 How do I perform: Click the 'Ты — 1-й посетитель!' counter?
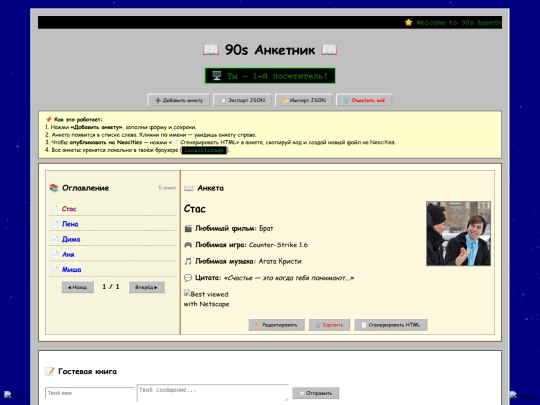(270, 76)
